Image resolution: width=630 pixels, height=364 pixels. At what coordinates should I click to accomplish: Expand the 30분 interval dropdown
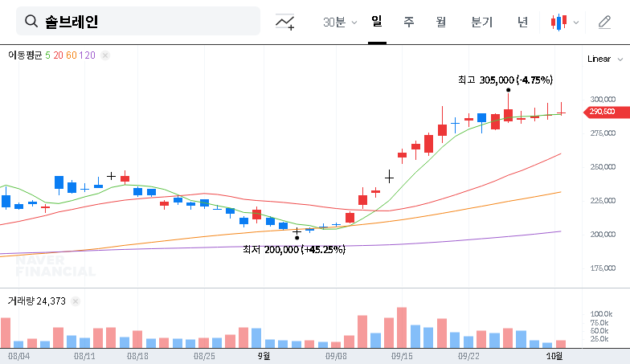tap(340, 22)
